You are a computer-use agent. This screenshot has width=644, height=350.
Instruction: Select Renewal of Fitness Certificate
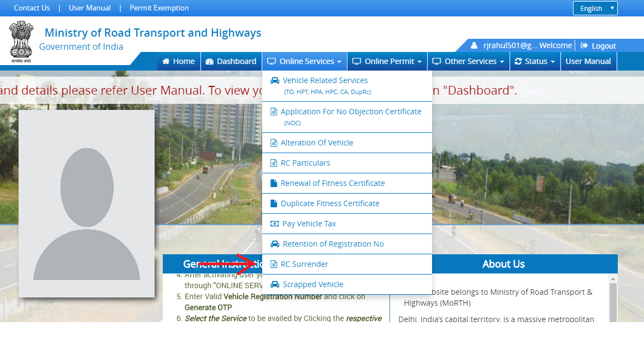(347, 183)
